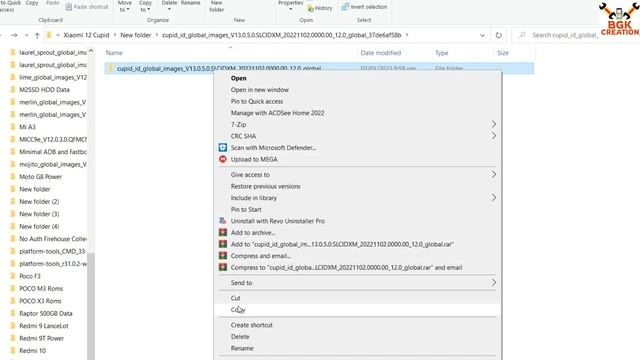Open the New folder (2) sidebar entry
Screen dimensions: 640x360
pyautogui.click(x=39, y=202)
